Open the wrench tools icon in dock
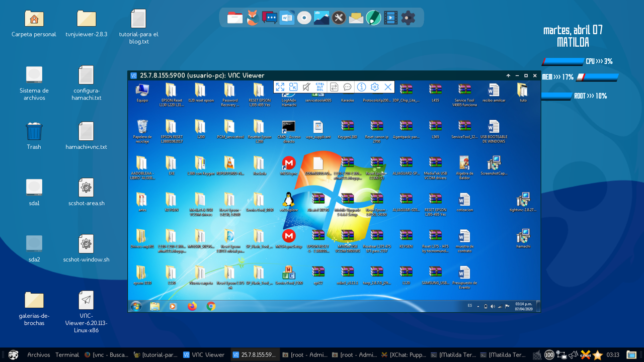This screenshot has width=644, height=362. click(339, 18)
